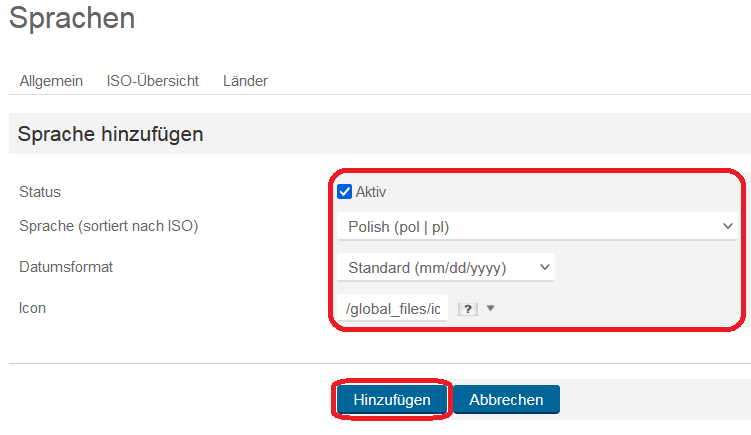Screen dimensions: 751x435
Task: Click the Icon field label
Action: pos(33,308)
